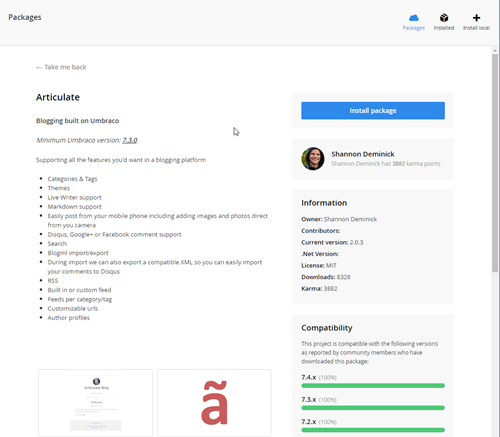This screenshot has height=437, width=500.
Task: Click the 'Disqus, Google+ or Facebook' list item
Action: coord(114,234)
